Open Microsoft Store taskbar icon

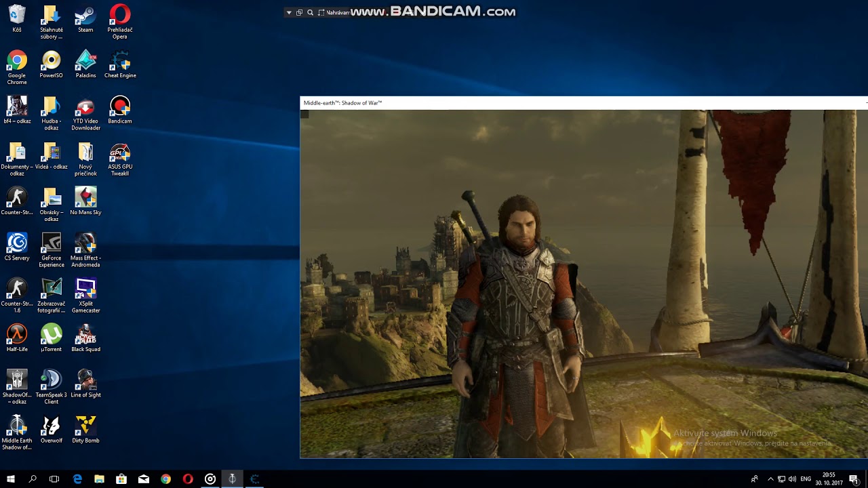click(x=121, y=479)
